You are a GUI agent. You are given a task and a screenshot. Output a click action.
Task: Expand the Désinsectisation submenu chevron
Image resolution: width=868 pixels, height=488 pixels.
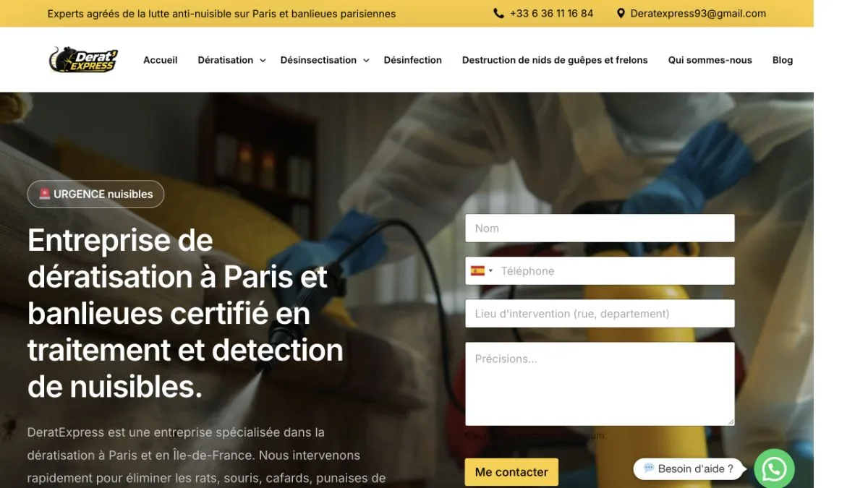point(366,61)
